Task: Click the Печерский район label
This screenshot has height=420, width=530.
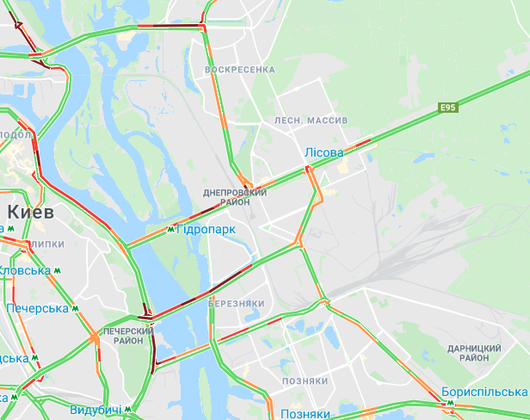Action: pos(128,336)
